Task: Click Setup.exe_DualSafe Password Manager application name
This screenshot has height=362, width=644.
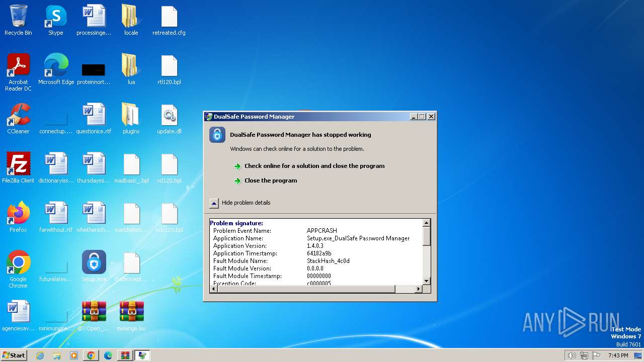Action: tap(358, 238)
